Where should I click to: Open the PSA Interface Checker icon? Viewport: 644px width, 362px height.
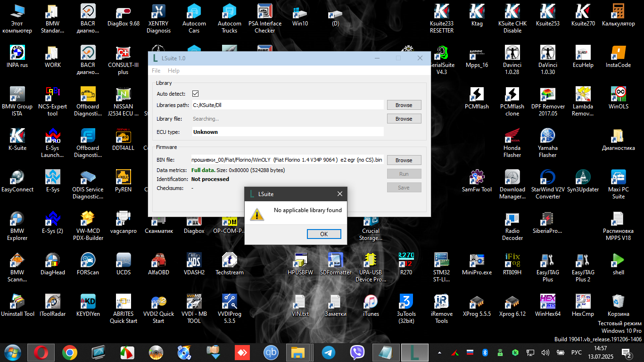pos(265,19)
